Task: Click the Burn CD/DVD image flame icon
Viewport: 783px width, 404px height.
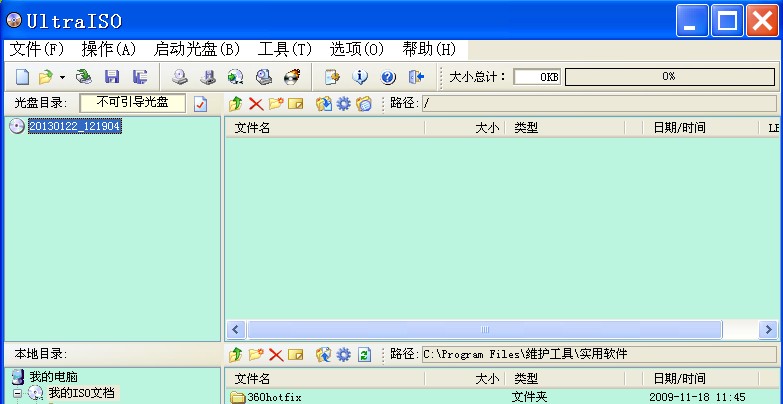Action: 292,77
